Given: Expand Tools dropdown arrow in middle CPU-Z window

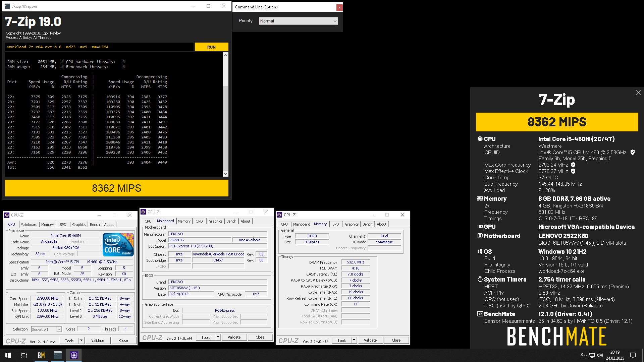Looking at the screenshot, I should pos(218,337).
